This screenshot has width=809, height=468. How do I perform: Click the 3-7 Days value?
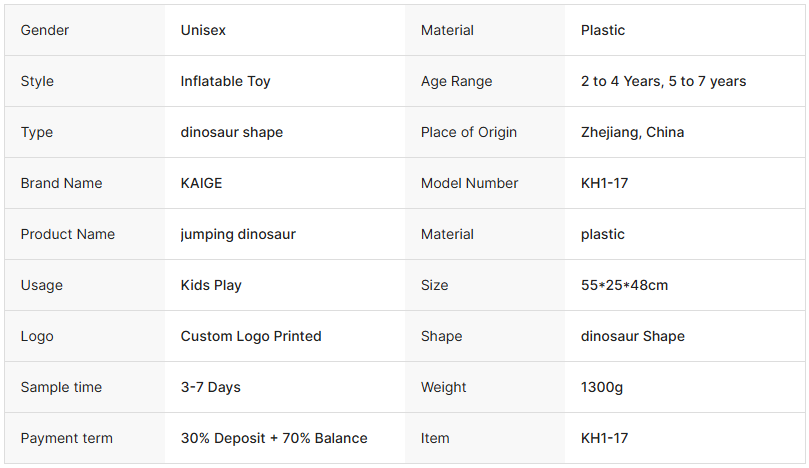(210, 387)
